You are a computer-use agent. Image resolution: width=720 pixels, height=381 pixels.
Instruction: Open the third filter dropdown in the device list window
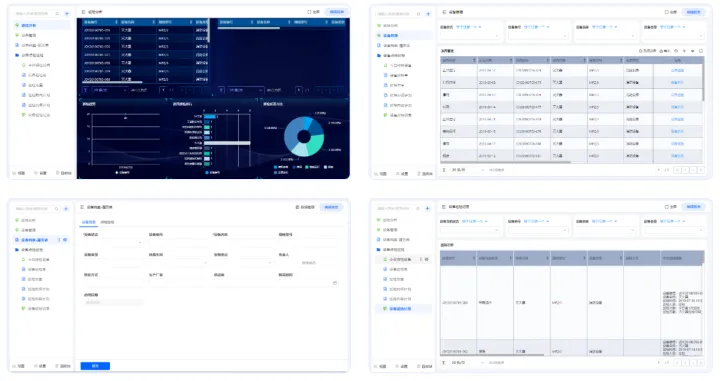[606, 36]
